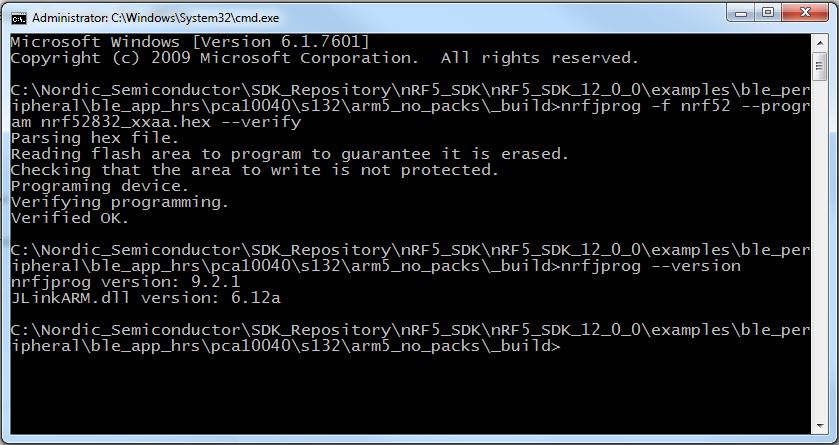Click the vertical scrollbar thumb
The height and width of the screenshot is (445, 839).
[x=820, y=66]
